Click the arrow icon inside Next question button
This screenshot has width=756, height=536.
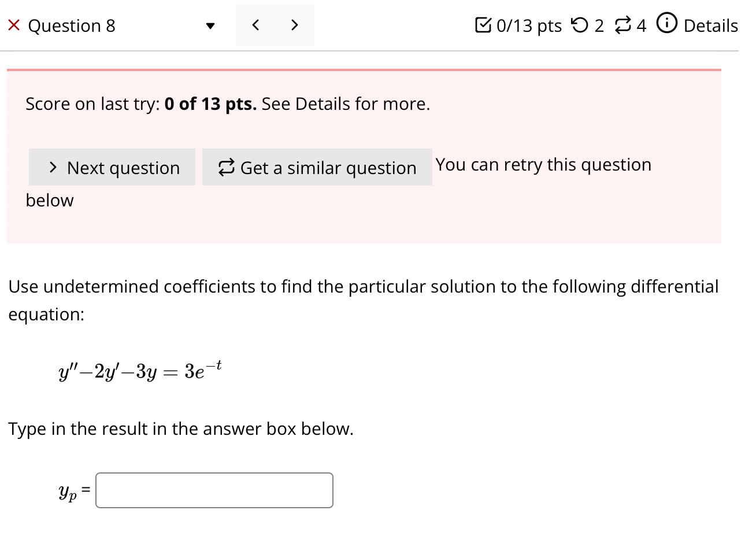pyautogui.click(x=53, y=167)
